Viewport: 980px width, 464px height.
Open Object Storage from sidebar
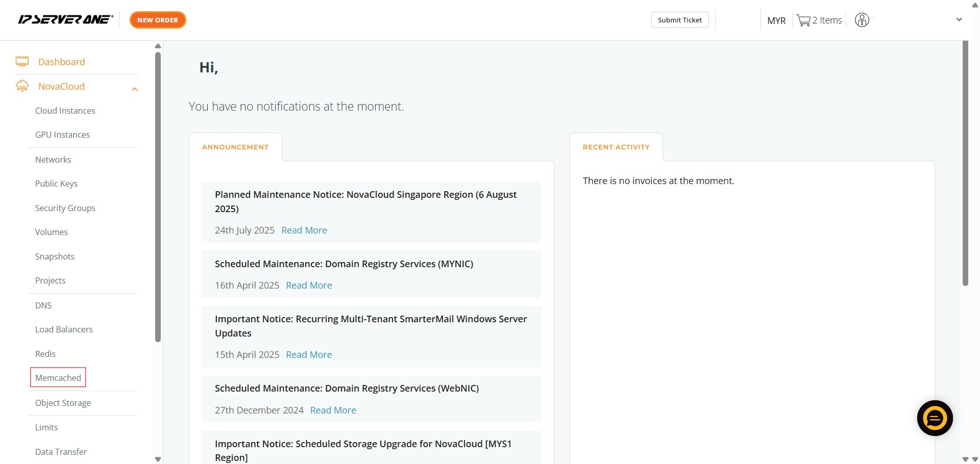[63, 403]
